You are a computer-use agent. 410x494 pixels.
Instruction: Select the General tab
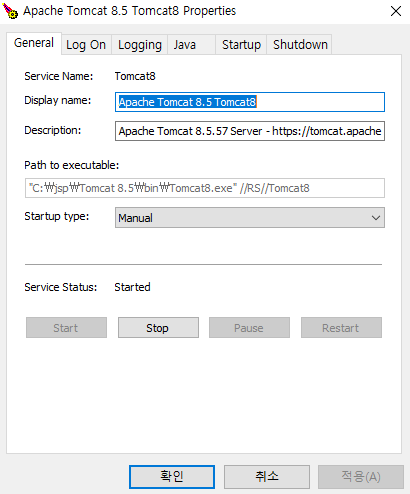34,43
